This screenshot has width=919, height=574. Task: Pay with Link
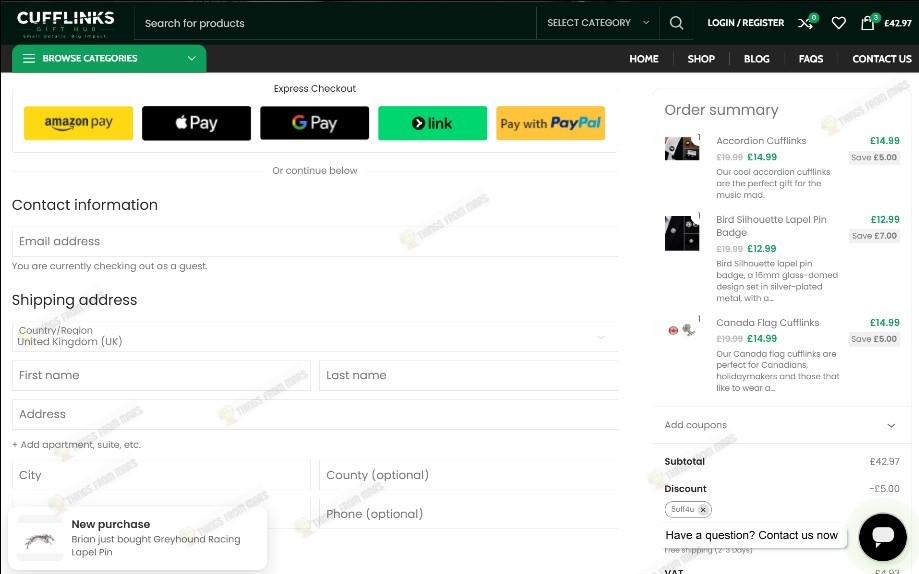pyautogui.click(x=433, y=123)
